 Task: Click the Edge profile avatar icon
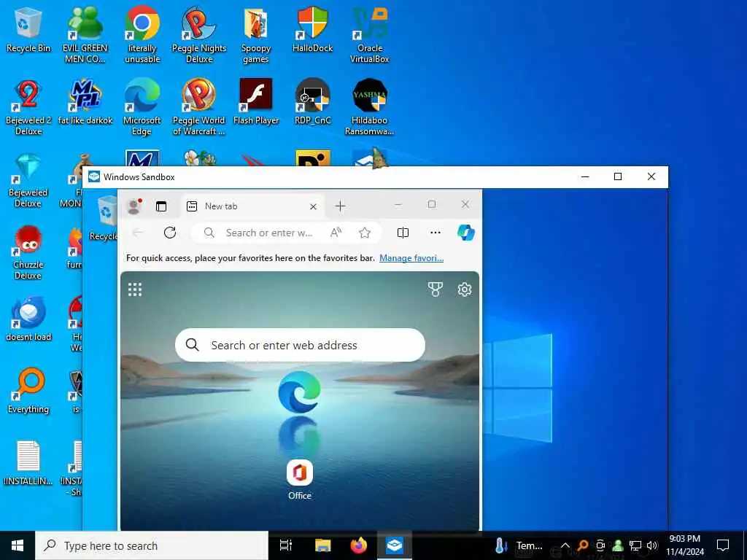tap(134, 206)
